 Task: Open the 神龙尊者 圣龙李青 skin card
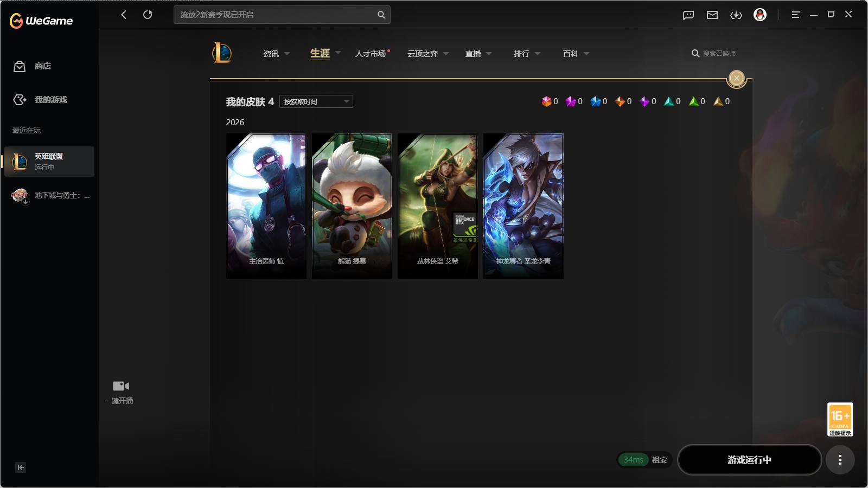click(524, 206)
